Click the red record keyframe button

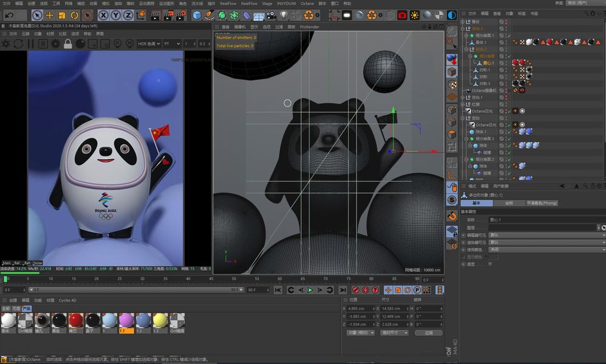click(x=356, y=290)
